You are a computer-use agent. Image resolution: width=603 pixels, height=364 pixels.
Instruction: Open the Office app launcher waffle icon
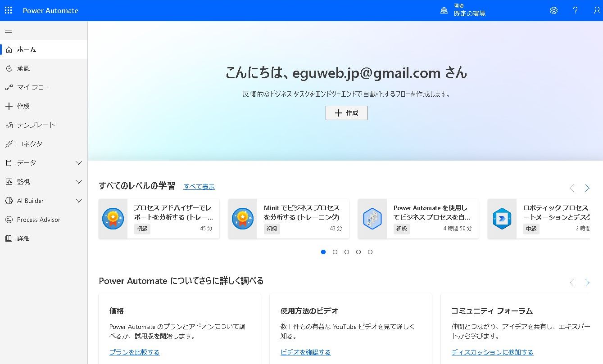coord(8,10)
